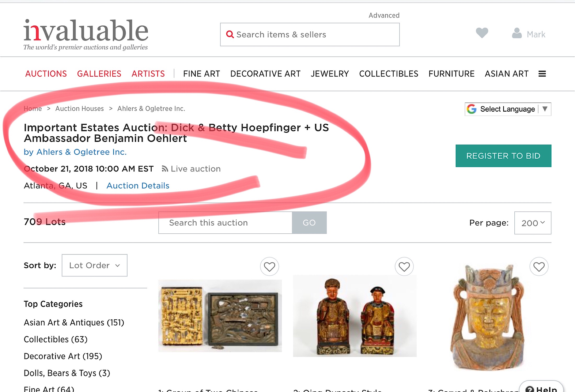Open the AUCTIONS navigation menu
575x392 pixels.
point(46,74)
